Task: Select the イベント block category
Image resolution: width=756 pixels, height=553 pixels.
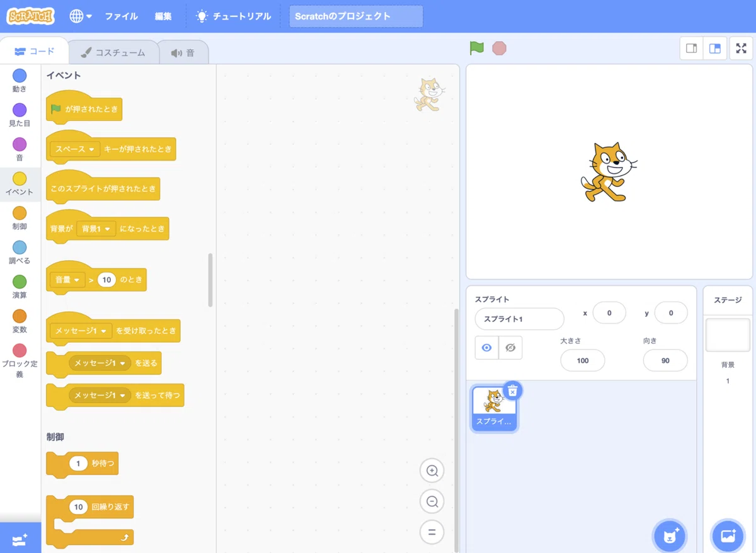Action: tap(20, 184)
